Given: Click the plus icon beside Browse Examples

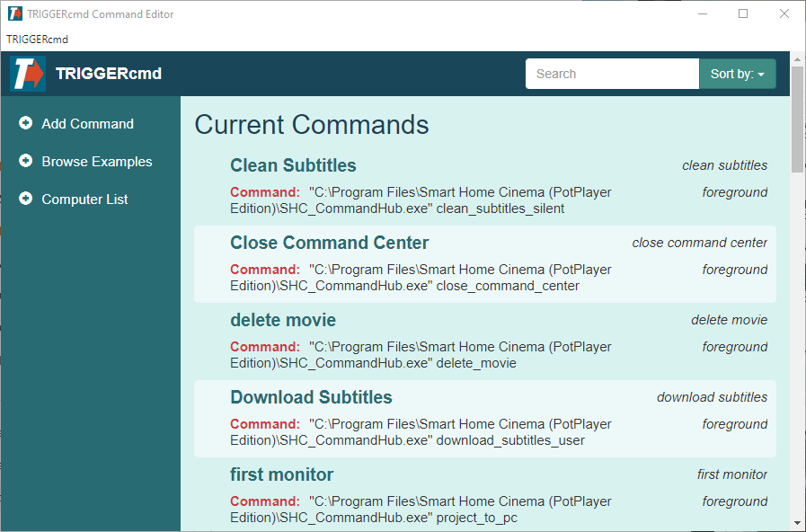Looking at the screenshot, I should coord(25,160).
